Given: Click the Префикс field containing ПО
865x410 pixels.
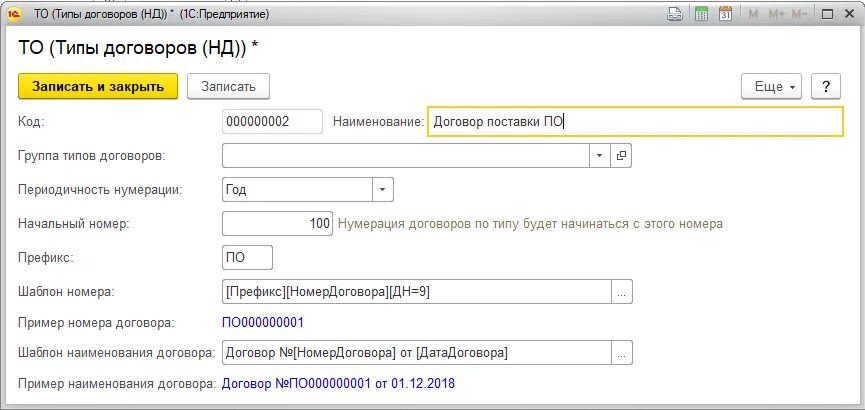Looking at the screenshot, I should (247, 258).
